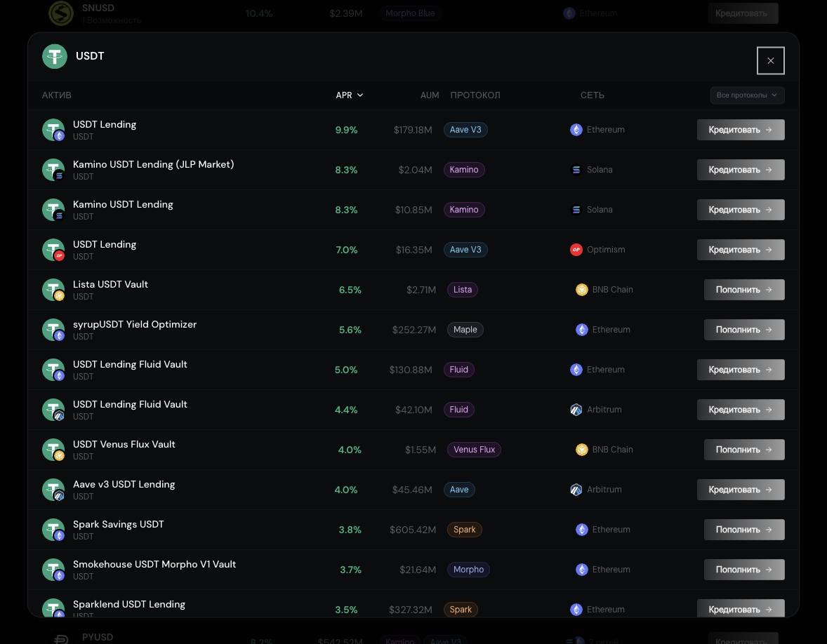
Task: Close the USDT modal dialog
Action: click(x=770, y=60)
